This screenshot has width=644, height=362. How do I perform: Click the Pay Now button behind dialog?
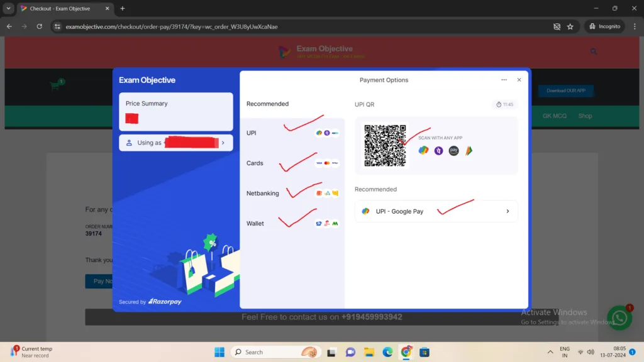(x=99, y=281)
